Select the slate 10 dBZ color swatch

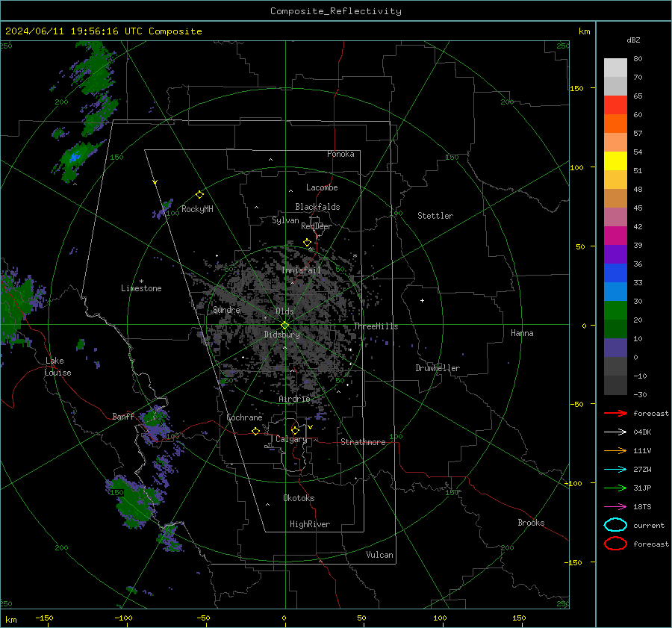click(x=615, y=347)
